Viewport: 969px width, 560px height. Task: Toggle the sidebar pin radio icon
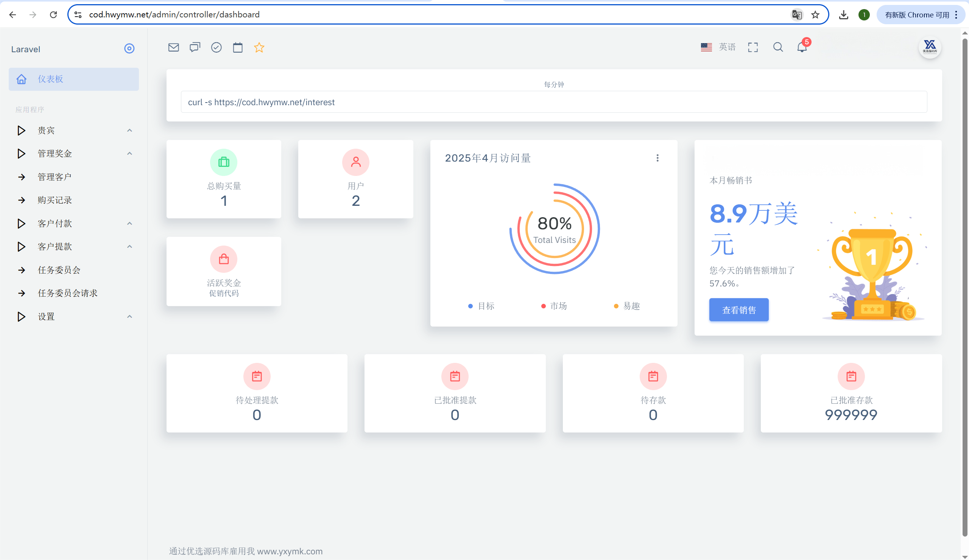coord(129,48)
